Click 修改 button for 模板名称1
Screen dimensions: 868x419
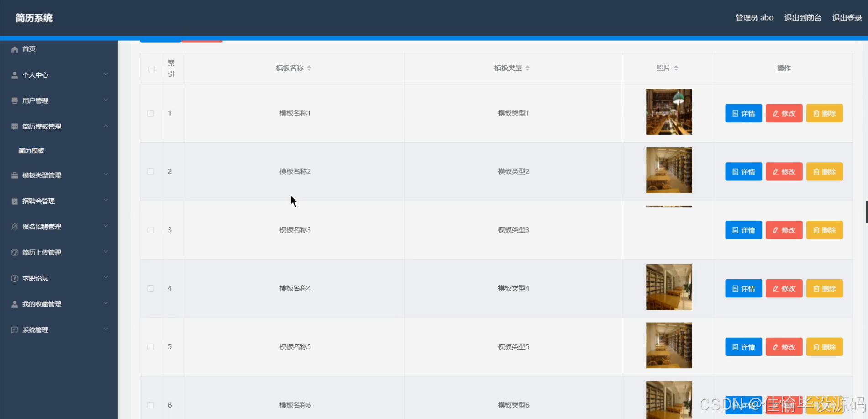(784, 113)
